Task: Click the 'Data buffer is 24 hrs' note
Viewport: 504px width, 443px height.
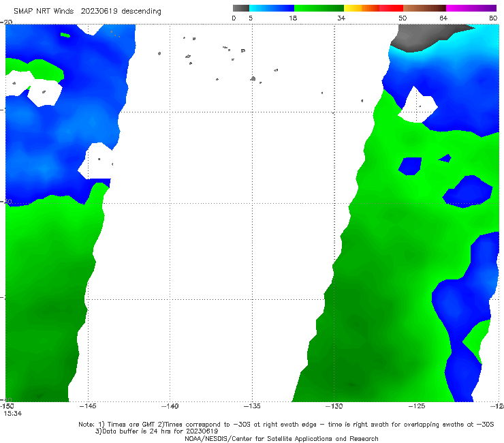Action: (157, 431)
